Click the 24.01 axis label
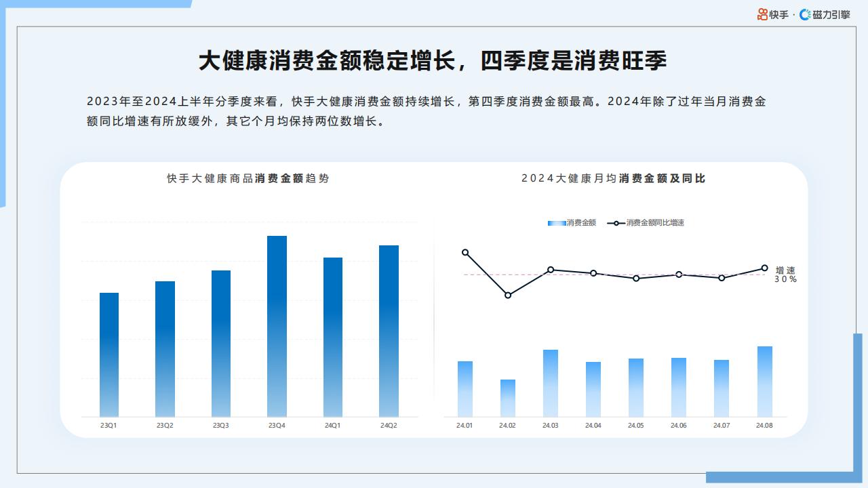Viewport: 868px width, 488px height. [x=465, y=426]
